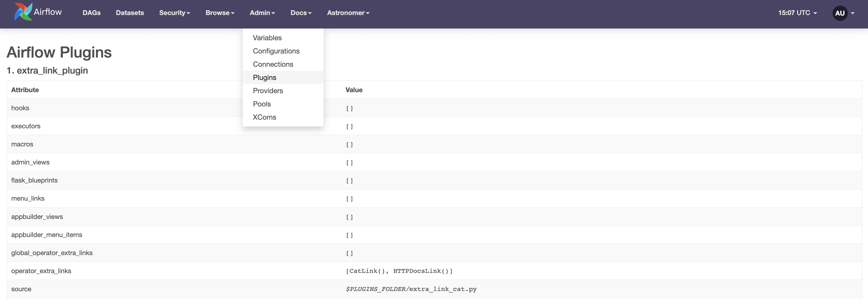Expand the Docs dropdown navigation

(301, 12)
